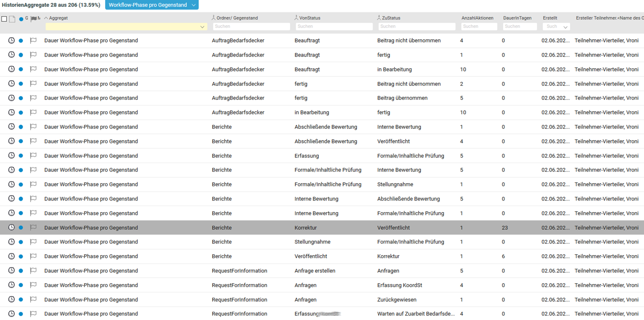The image size is (644, 320).
Task: Select the 'Warten auf Zuarbeit Bedarfsde...' cell
Action: click(x=416, y=314)
